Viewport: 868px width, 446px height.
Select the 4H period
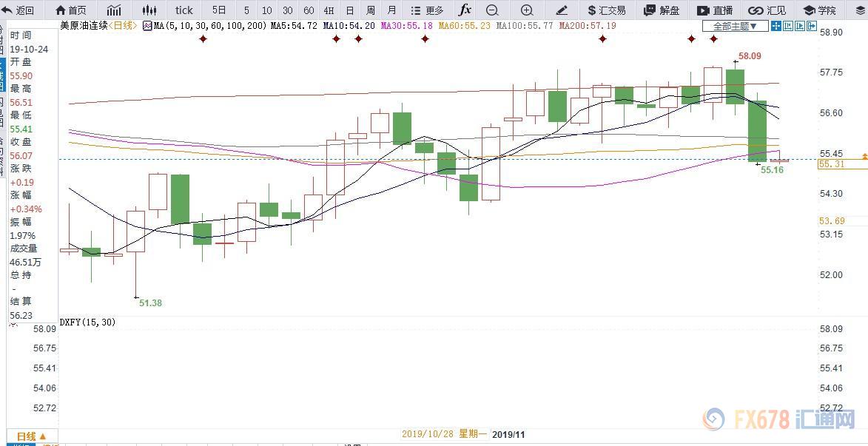click(329, 10)
